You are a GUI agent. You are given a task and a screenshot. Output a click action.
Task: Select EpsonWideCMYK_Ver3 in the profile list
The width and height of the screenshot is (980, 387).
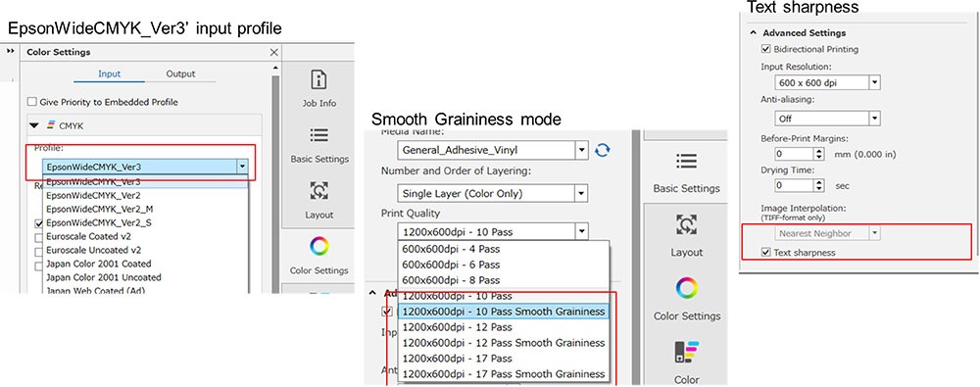pyautogui.click(x=145, y=182)
